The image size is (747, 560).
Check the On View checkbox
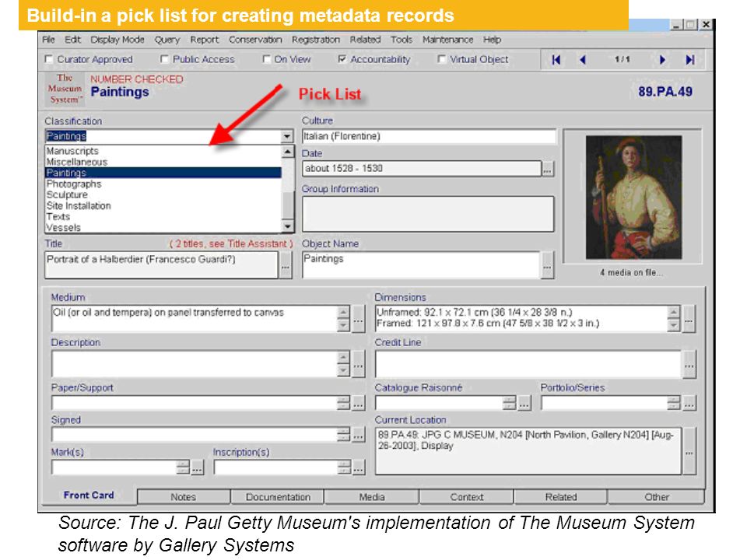pos(266,59)
